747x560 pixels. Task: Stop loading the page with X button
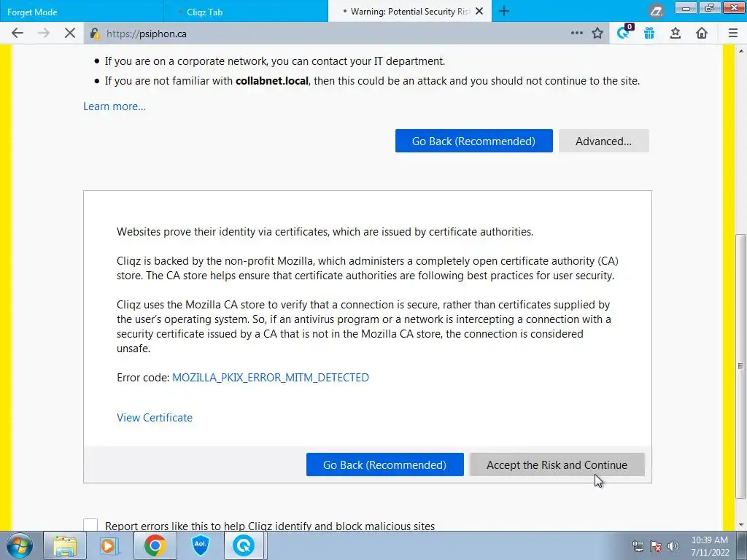[x=69, y=33]
